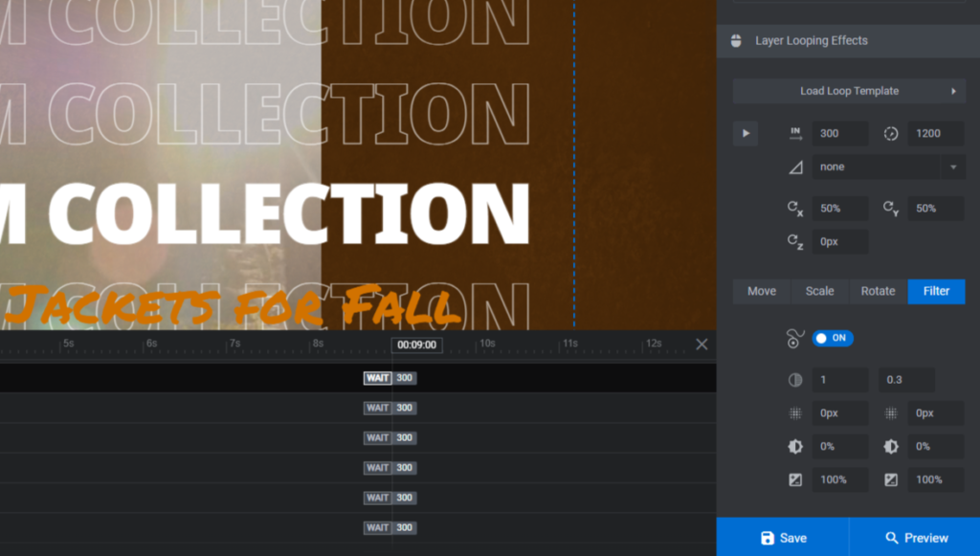Edit contrast end field 100%
Screen dimensions: 980x556
click(x=936, y=479)
